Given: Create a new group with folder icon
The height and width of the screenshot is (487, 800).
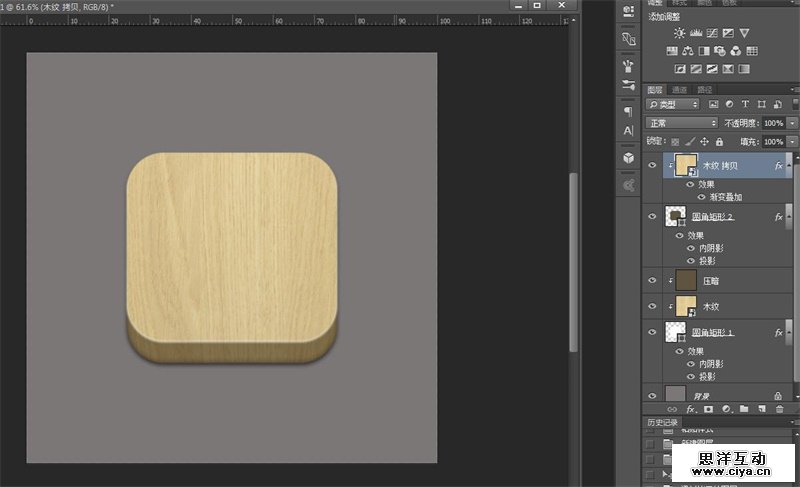Looking at the screenshot, I should coord(744,409).
